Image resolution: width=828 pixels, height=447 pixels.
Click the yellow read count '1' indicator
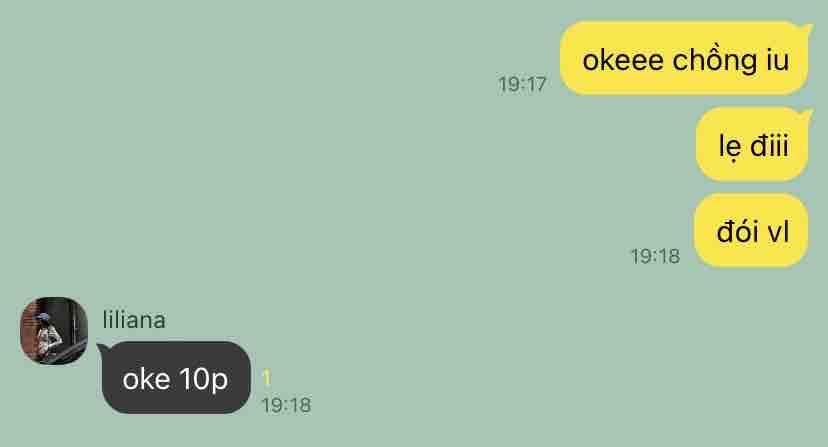267,378
